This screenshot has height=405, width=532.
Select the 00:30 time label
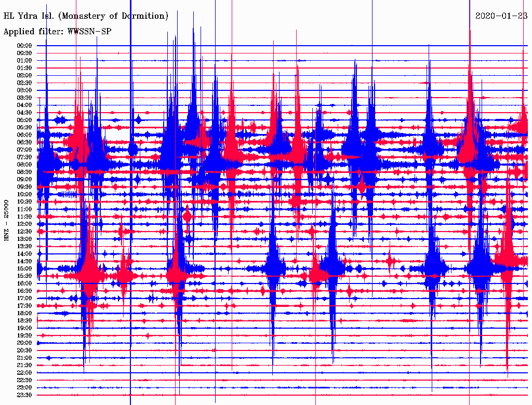tap(24, 53)
